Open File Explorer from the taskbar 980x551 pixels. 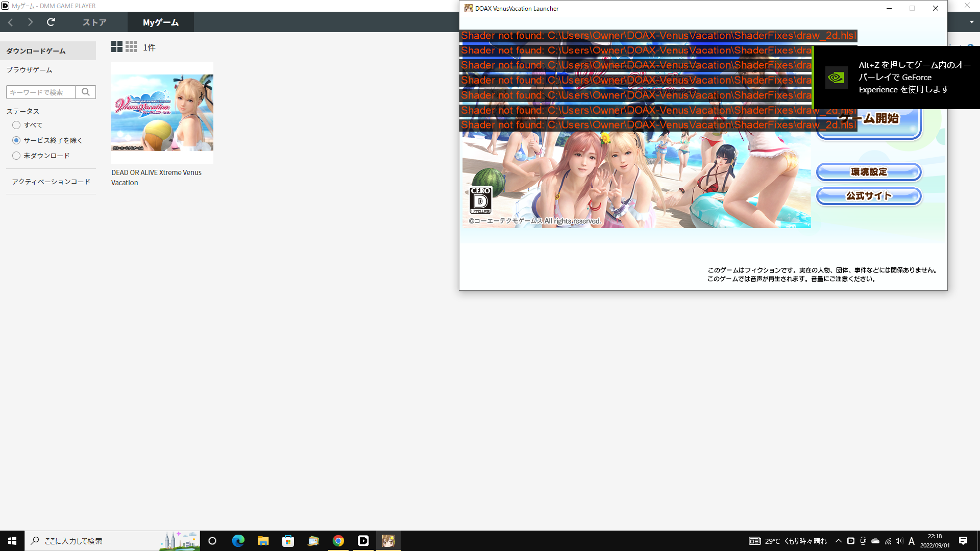click(x=263, y=541)
